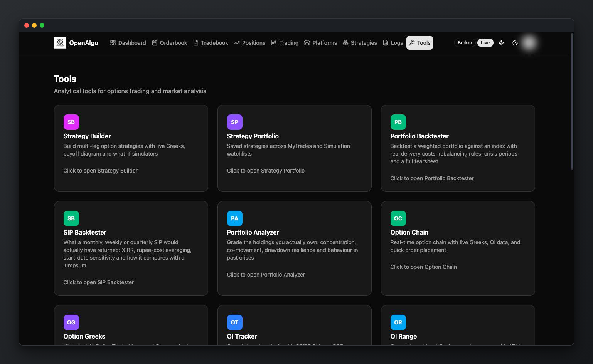Click the OI Range card title

point(404,336)
